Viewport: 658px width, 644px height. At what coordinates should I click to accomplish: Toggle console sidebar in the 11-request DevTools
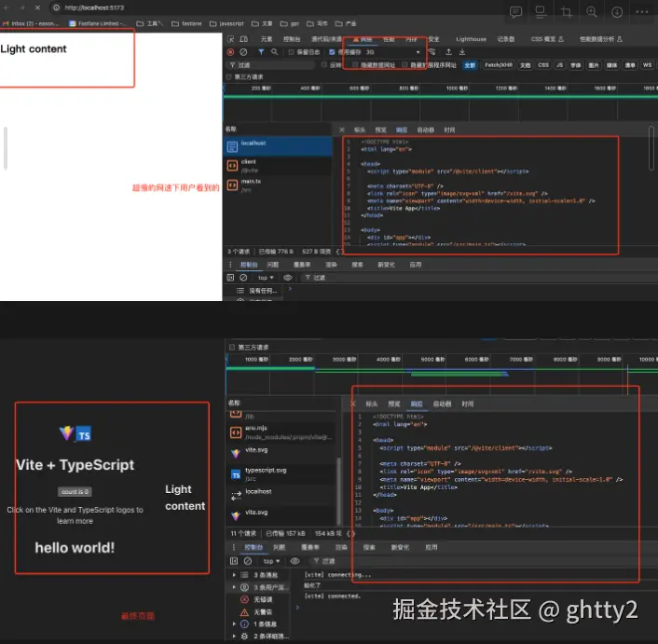tap(234, 561)
